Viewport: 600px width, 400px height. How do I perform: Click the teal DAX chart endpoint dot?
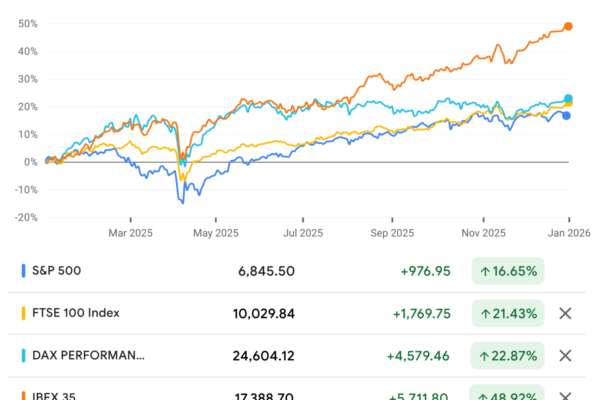[568, 99]
